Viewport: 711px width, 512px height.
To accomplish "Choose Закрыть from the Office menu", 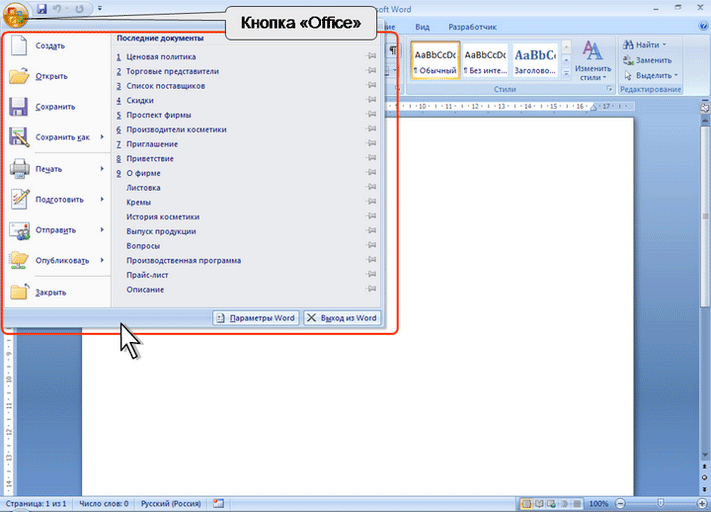I will tap(57, 293).
